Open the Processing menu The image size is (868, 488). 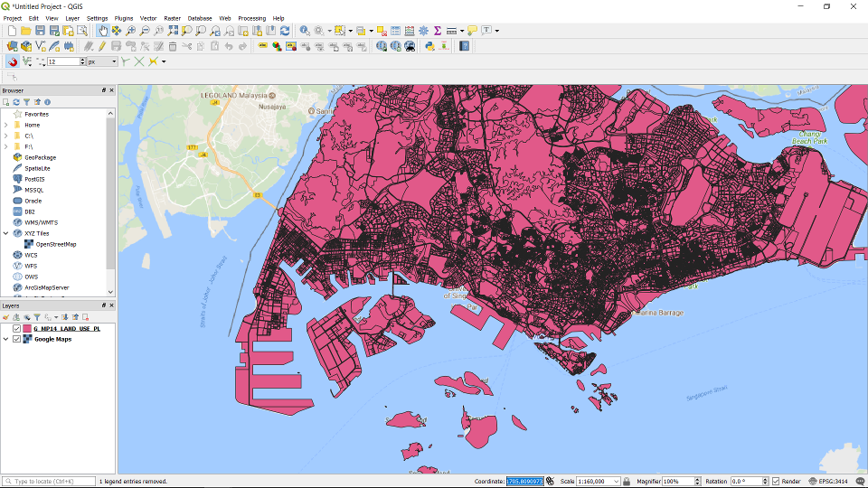coord(251,18)
